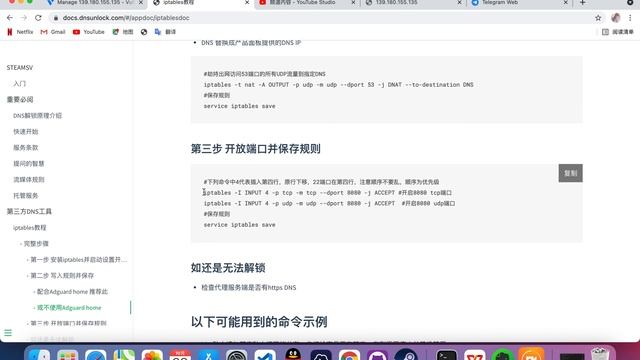
Task: Select 或不使用Adguard home sidebar entry
Action: [69, 307]
